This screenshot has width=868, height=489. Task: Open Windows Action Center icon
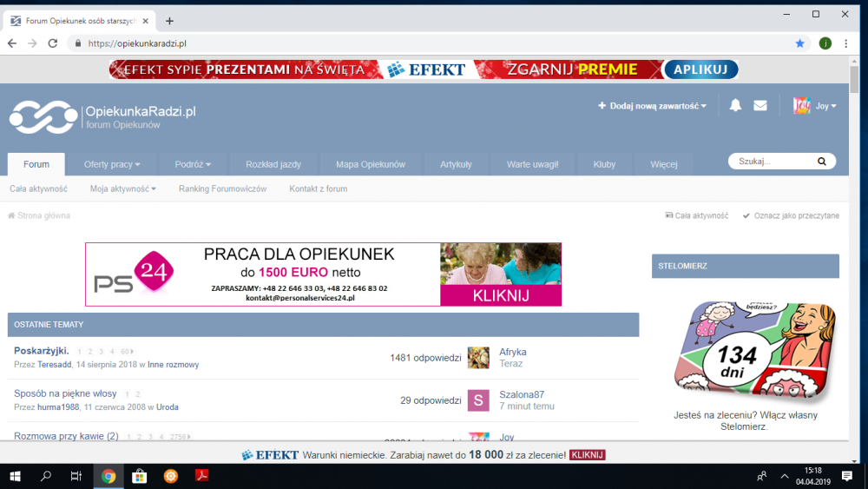846,476
